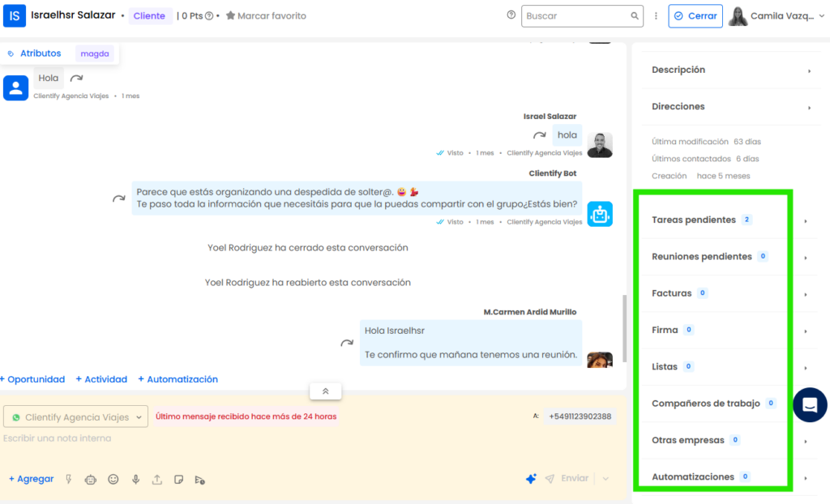The height and width of the screenshot is (504, 830).
Task: Open the emoji picker
Action: click(113, 479)
